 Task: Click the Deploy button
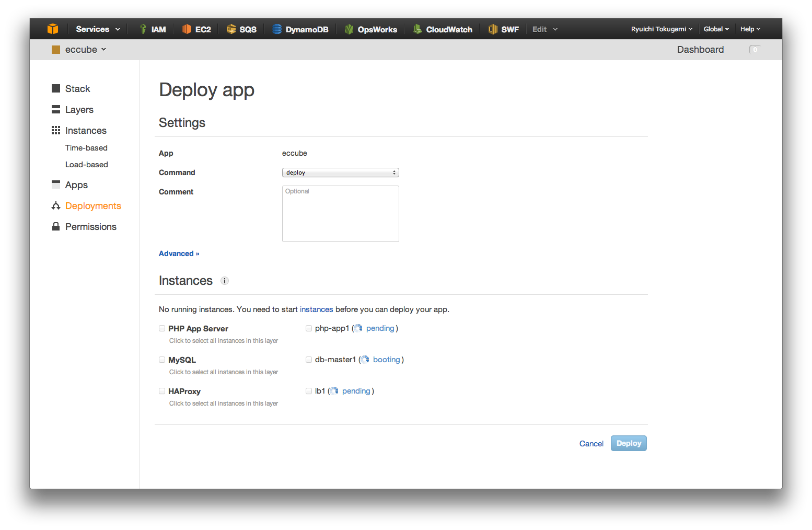(628, 443)
